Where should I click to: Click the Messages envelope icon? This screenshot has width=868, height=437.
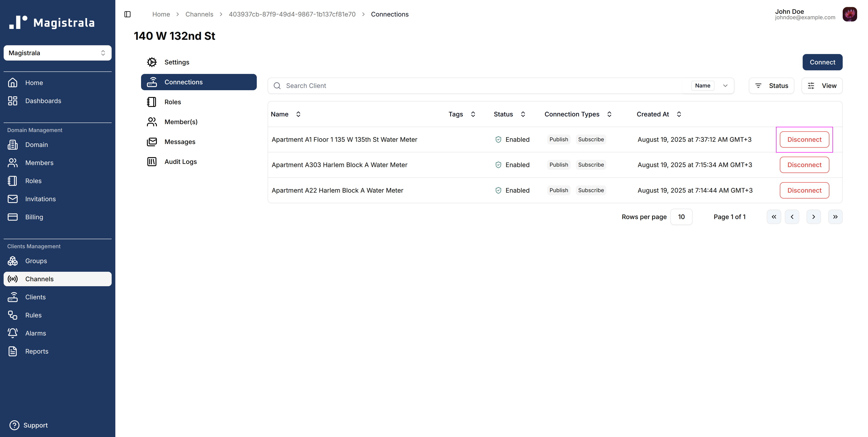point(152,142)
